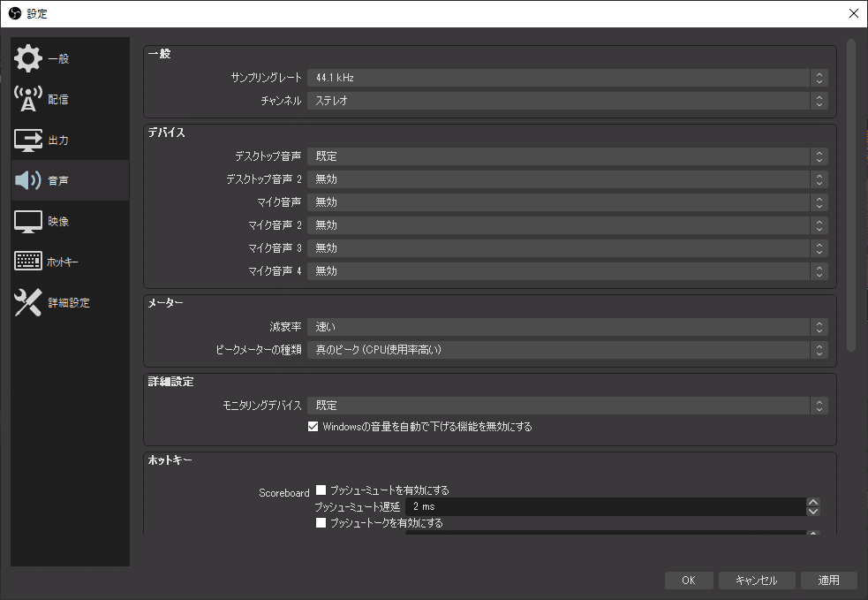Open the マイク音声 2 dropdown

tap(568, 225)
